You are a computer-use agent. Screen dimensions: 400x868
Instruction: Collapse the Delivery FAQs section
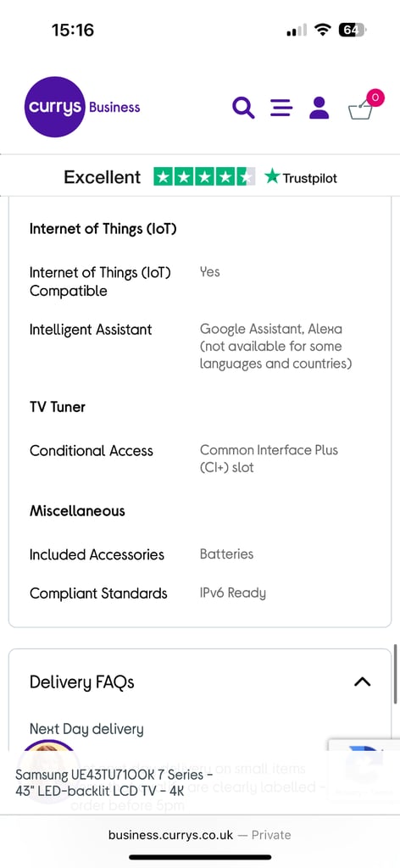tap(363, 682)
